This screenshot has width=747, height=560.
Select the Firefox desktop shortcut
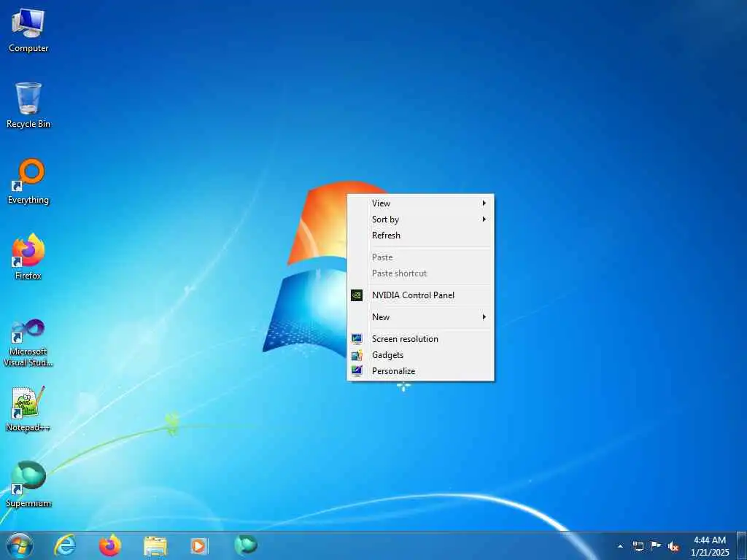click(x=28, y=257)
